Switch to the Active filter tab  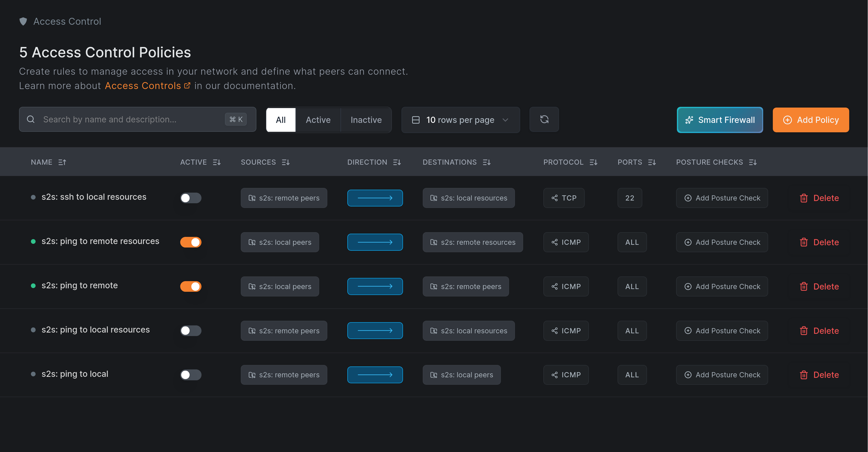(318, 120)
